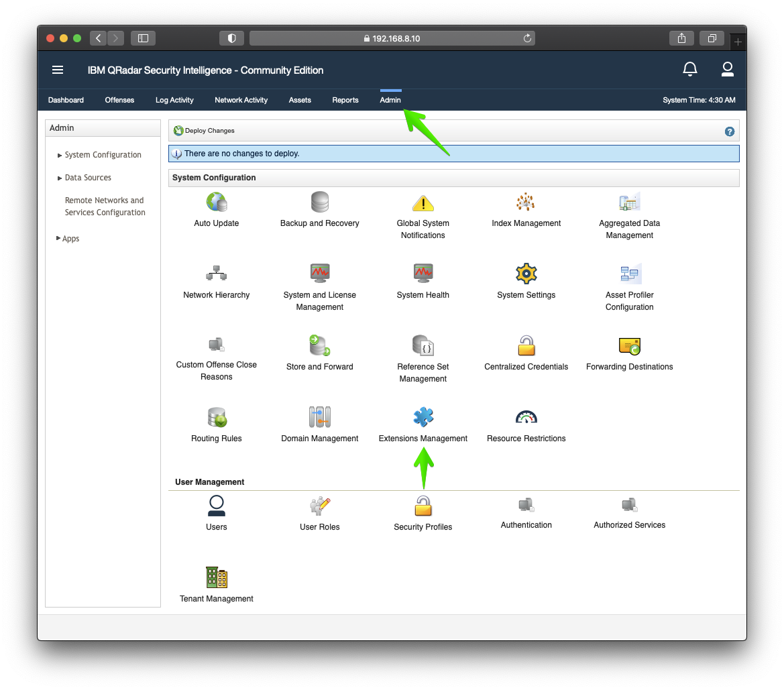
Task: Show the browser tab overview
Action: pos(712,38)
